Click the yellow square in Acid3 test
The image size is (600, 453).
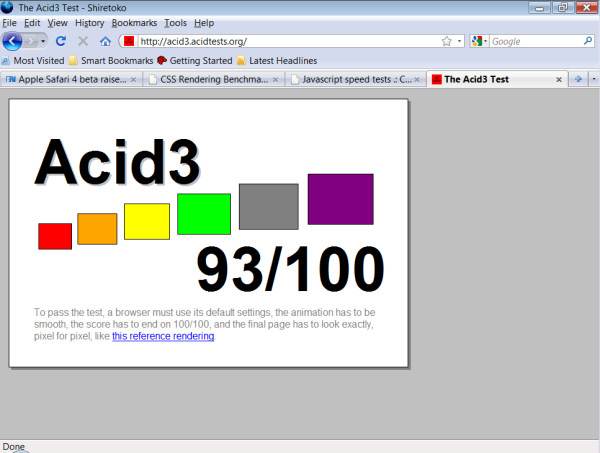pyautogui.click(x=147, y=222)
